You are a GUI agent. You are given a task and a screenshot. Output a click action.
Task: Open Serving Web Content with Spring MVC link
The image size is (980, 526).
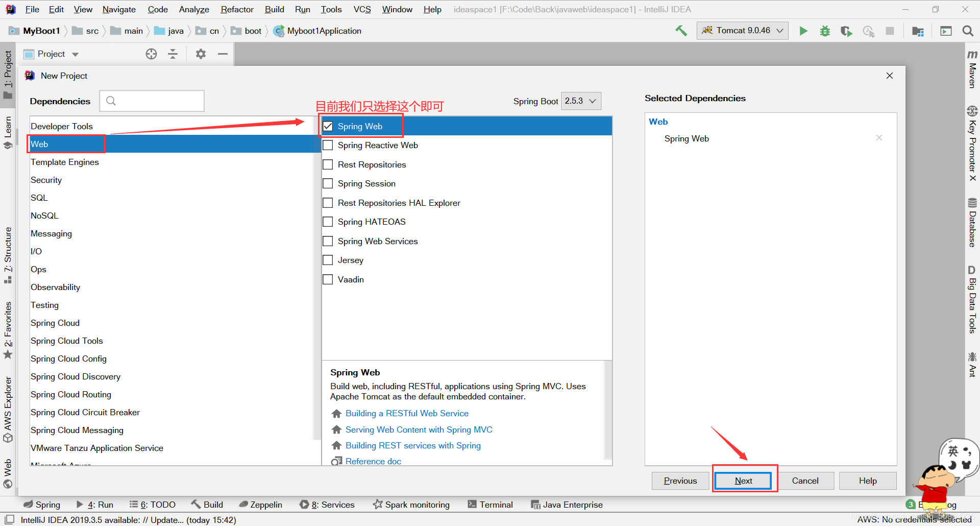(x=419, y=429)
